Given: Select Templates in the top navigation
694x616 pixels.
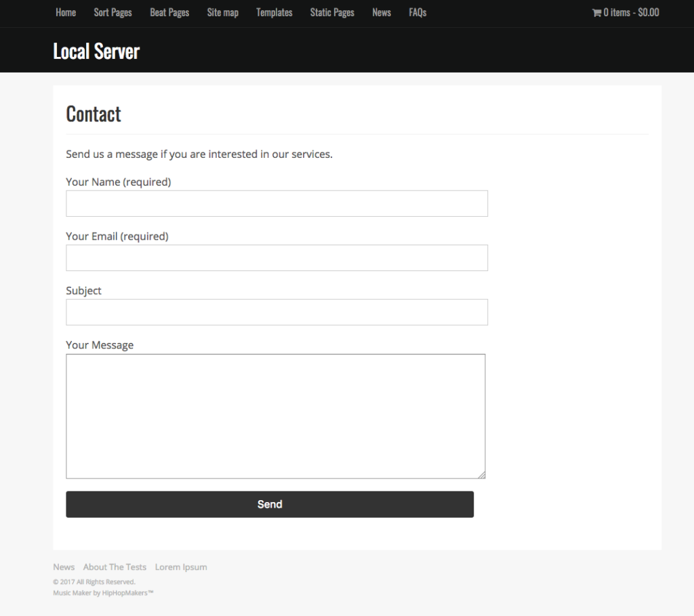Looking at the screenshot, I should [x=274, y=12].
